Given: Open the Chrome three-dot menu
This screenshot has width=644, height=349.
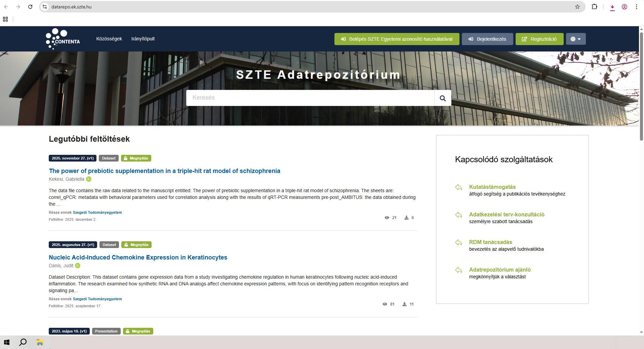Looking at the screenshot, I should coord(636,7).
